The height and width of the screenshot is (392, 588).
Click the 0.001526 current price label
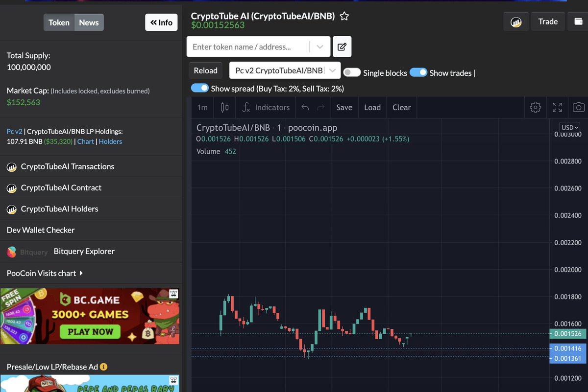[568, 334]
